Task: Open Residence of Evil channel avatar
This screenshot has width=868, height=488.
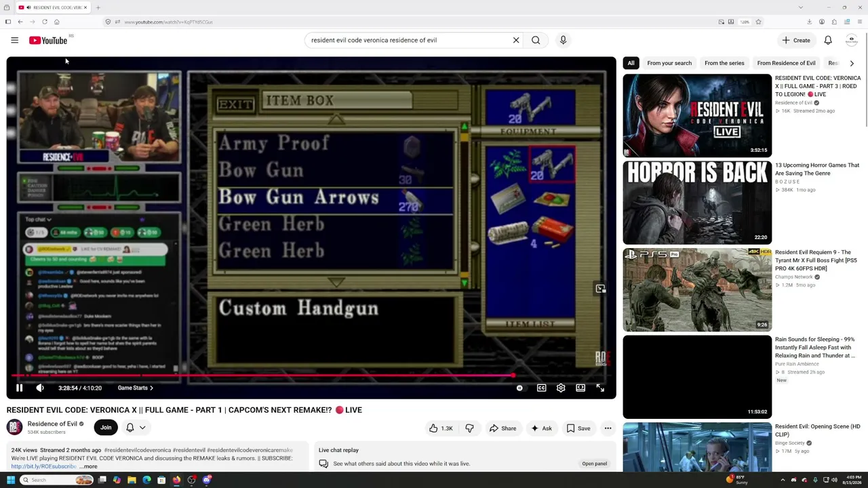Action: click(x=14, y=427)
